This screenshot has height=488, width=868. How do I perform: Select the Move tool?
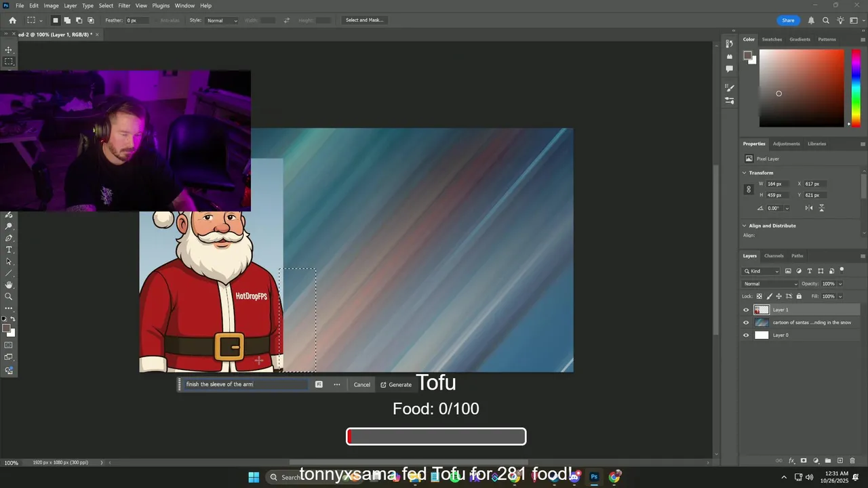[9, 50]
